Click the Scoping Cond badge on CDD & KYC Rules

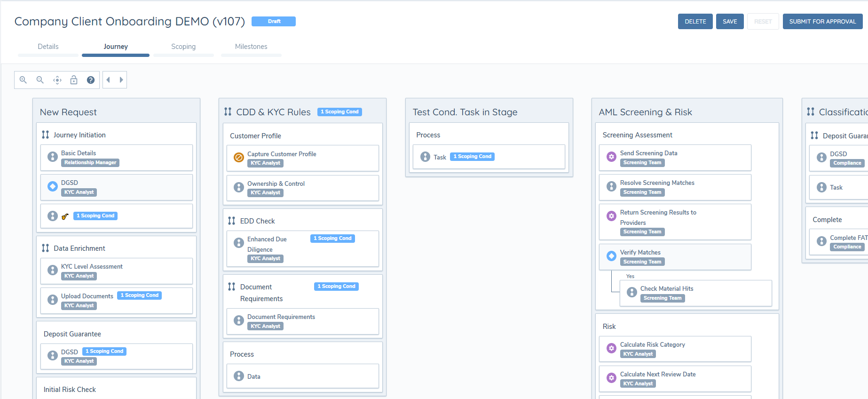point(339,112)
